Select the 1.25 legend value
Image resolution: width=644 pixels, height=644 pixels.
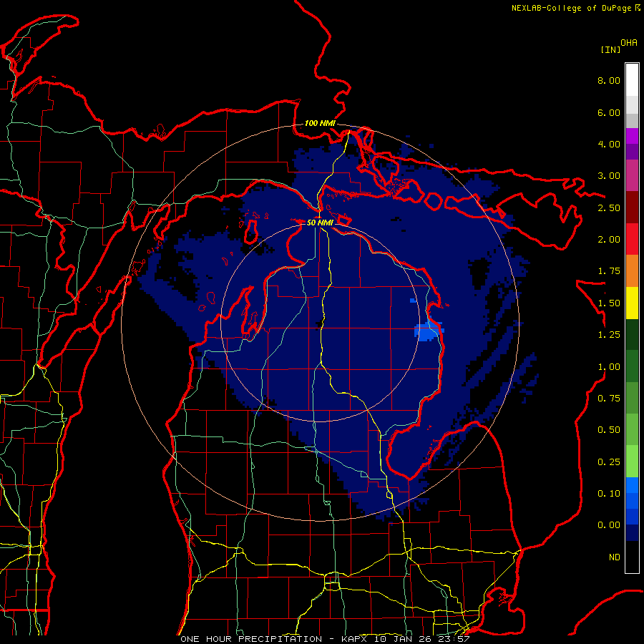609,335
